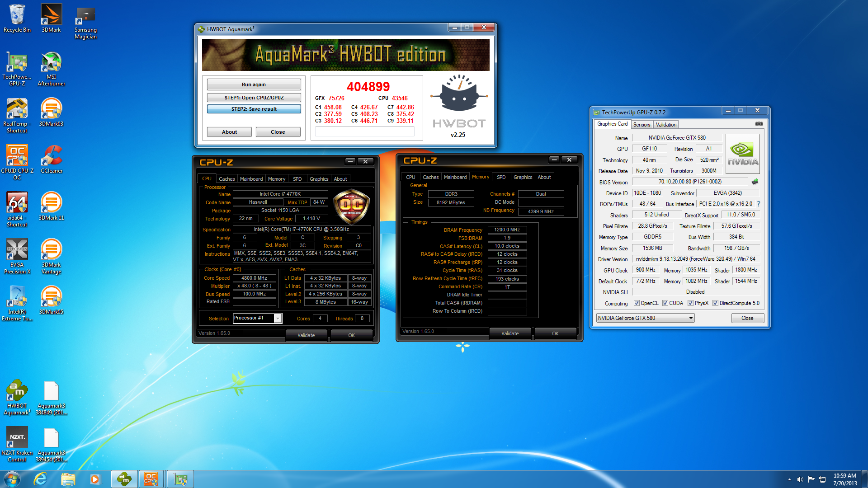Toggle the PhysX checkbox in GPU-Z

690,303
